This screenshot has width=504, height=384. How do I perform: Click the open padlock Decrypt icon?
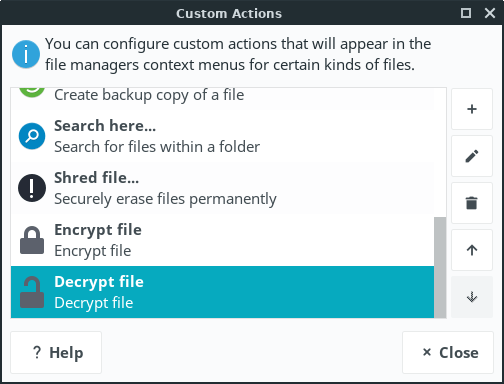pos(32,292)
